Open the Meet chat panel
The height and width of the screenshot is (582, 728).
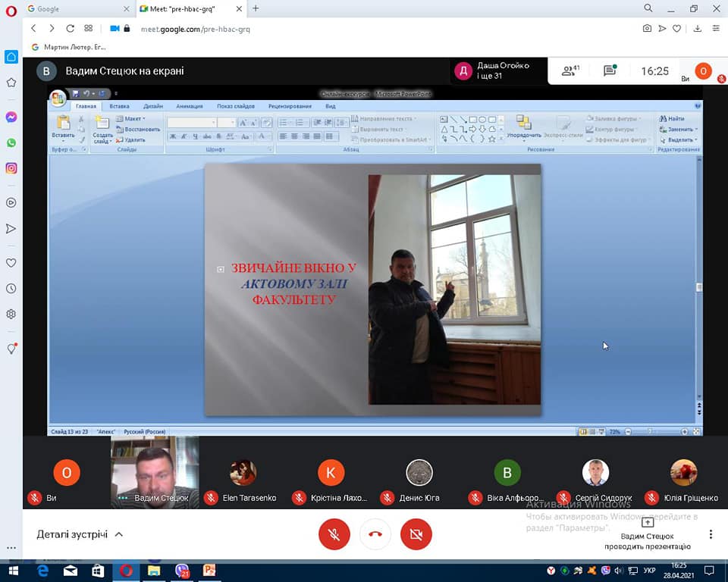pyautogui.click(x=610, y=70)
